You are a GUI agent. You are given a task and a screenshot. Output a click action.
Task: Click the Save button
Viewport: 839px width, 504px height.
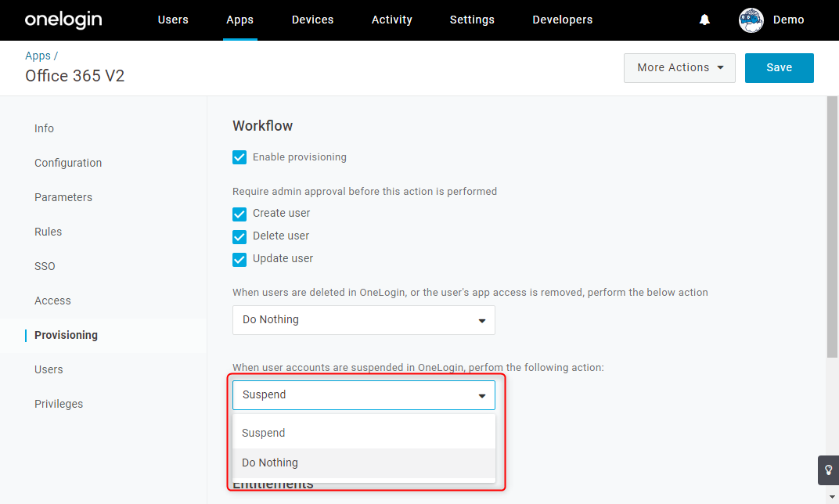pyautogui.click(x=779, y=68)
